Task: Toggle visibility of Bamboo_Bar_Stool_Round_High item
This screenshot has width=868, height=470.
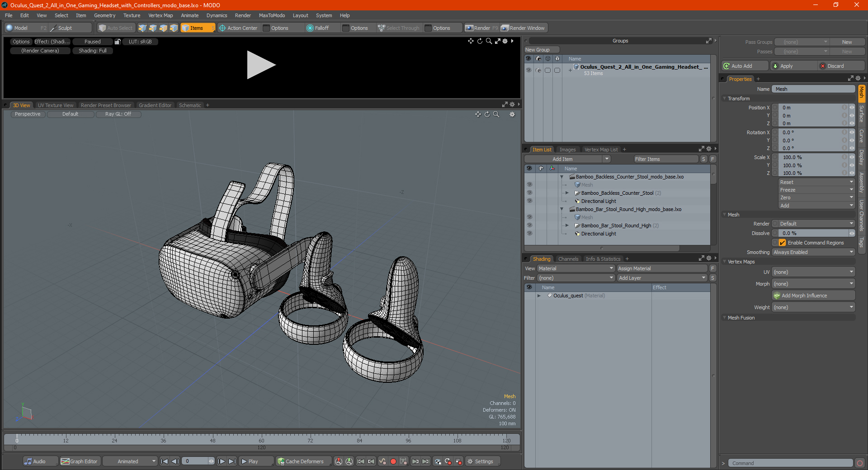Action: pos(529,226)
